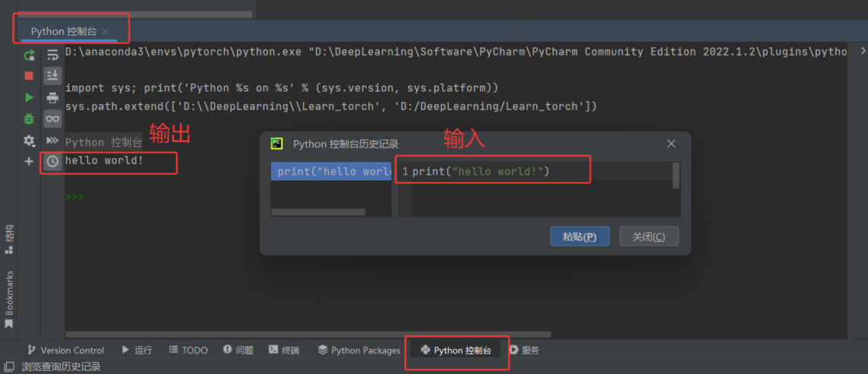Stop the console with the red square
Image resolution: width=868 pixels, height=374 pixels.
pyautogui.click(x=29, y=76)
